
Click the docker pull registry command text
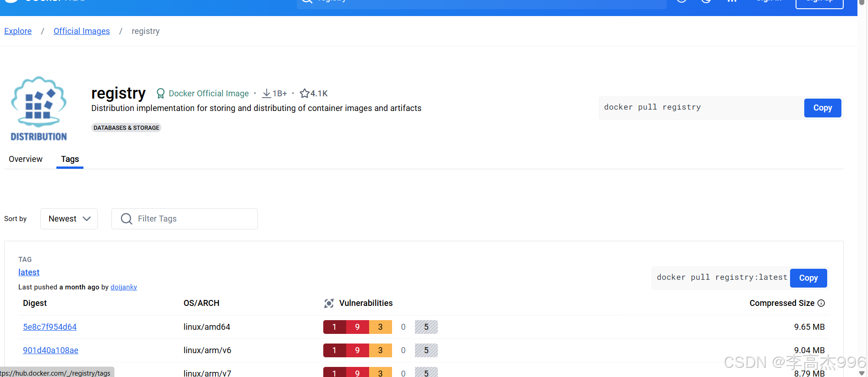click(652, 107)
